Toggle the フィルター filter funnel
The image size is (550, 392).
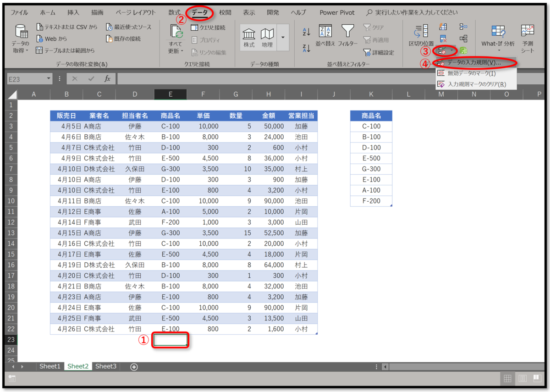tap(348, 35)
